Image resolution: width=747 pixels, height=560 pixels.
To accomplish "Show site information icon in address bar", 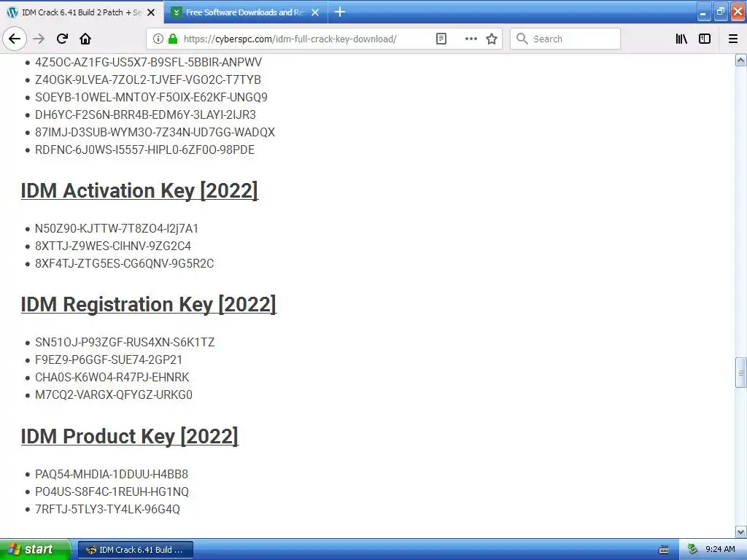I will (158, 39).
